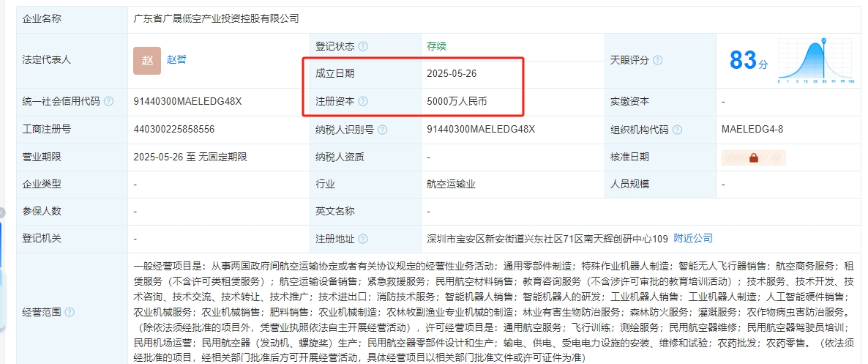Open legal representative 赵哲 profile link
868x364 pixels.
click(x=176, y=60)
